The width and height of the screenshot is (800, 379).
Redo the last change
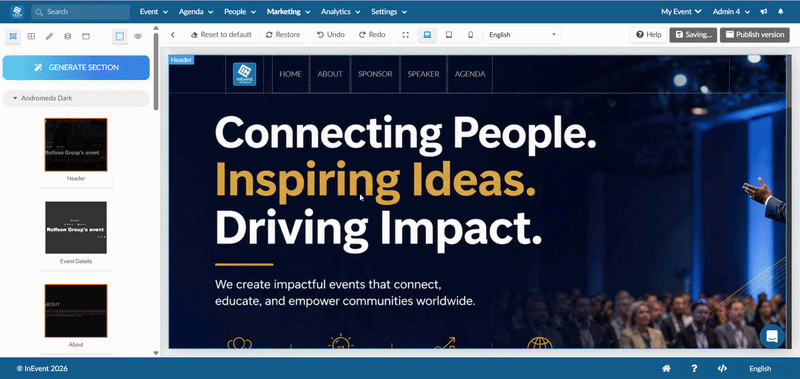(372, 35)
